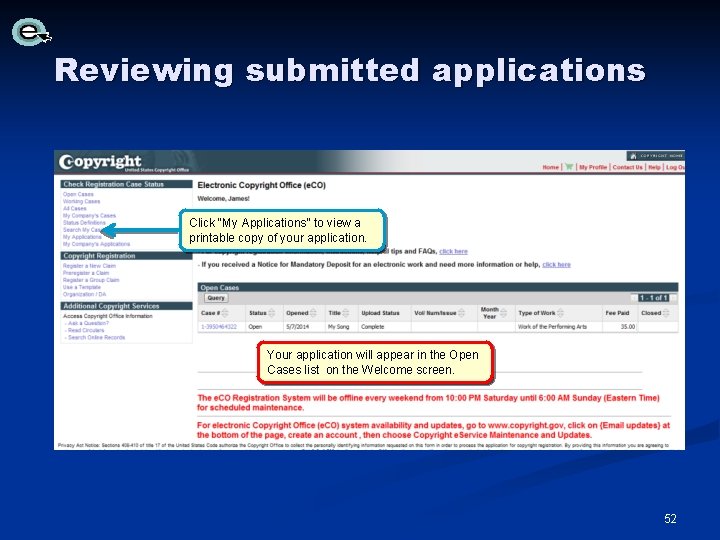This screenshot has height=540, width=720.
Task: Open My Company's Applications link
Action: [96, 244]
